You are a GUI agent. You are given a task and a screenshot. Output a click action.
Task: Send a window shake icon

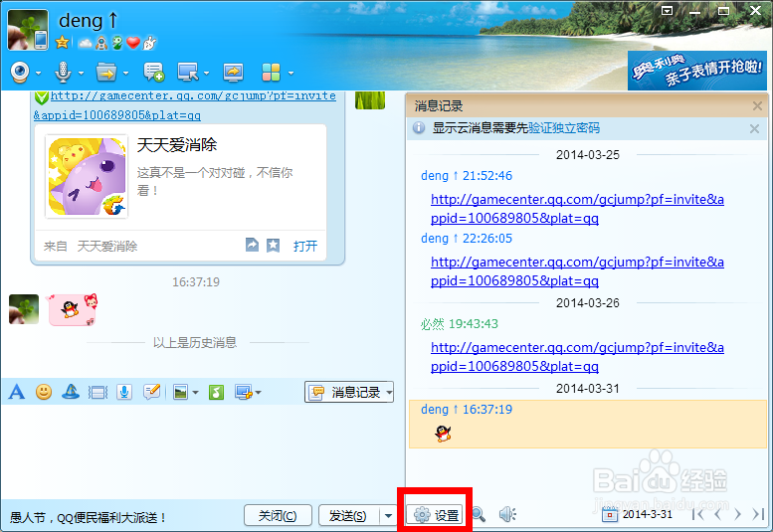(x=97, y=392)
